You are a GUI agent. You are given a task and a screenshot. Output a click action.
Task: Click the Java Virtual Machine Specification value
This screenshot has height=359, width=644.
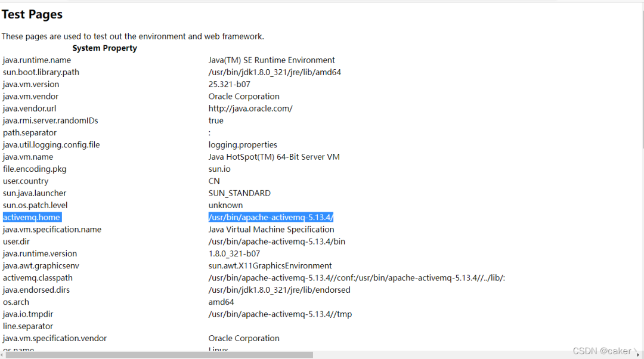pos(271,230)
